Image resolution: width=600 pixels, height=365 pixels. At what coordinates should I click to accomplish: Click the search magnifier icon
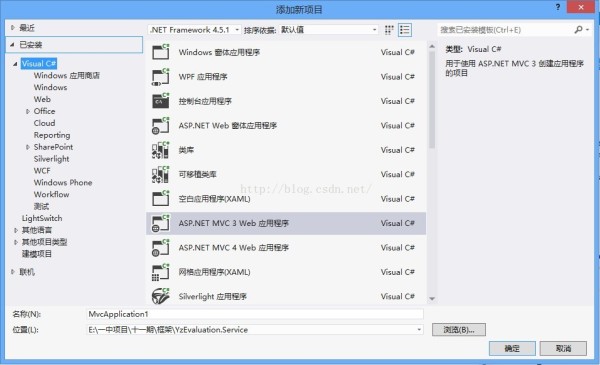pos(578,29)
